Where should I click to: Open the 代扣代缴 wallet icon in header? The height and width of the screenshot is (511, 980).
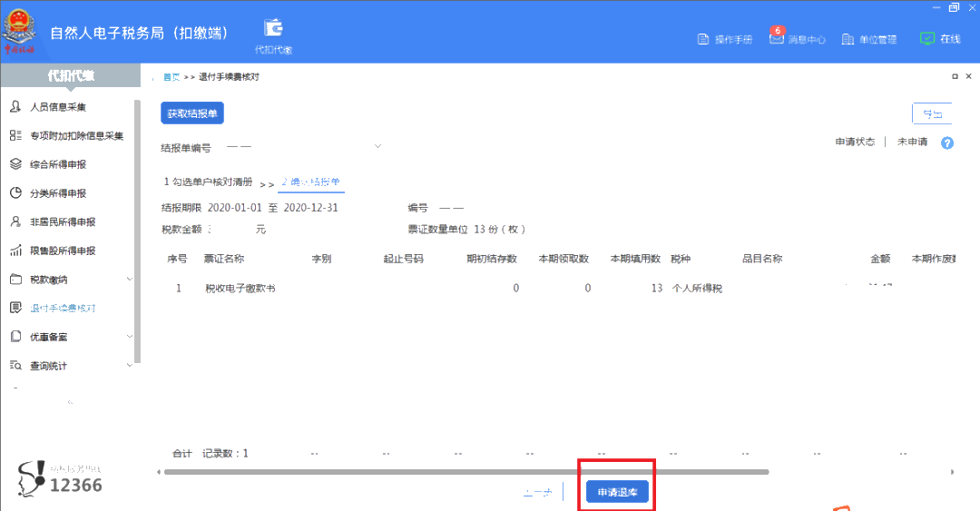pos(273,28)
